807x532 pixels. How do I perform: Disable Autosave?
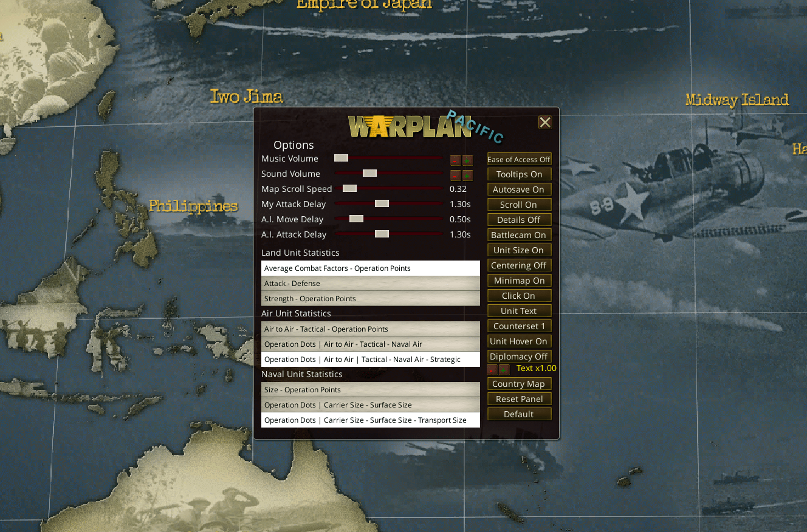point(519,189)
